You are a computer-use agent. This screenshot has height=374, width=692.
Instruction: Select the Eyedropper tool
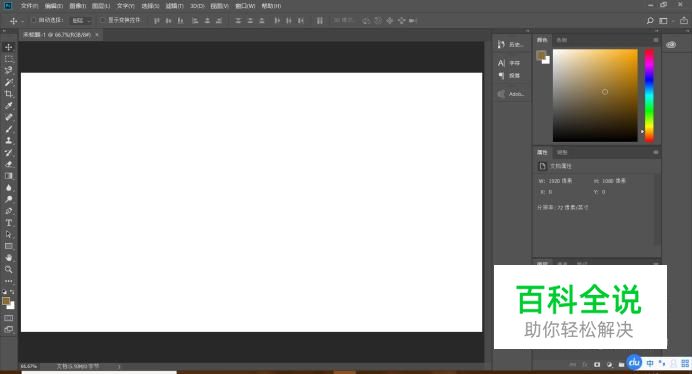click(8, 106)
